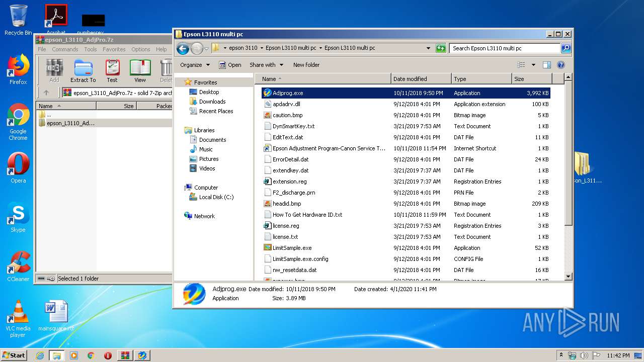This screenshot has height=362, width=644.
Task: Select Firefox desktop shortcut
Action: 18,69
